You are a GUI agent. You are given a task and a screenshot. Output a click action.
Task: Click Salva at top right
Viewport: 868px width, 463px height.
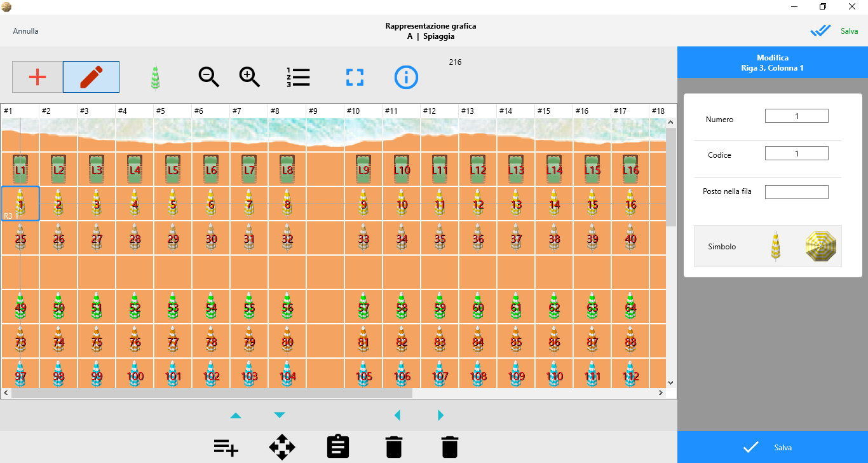[850, 31]
